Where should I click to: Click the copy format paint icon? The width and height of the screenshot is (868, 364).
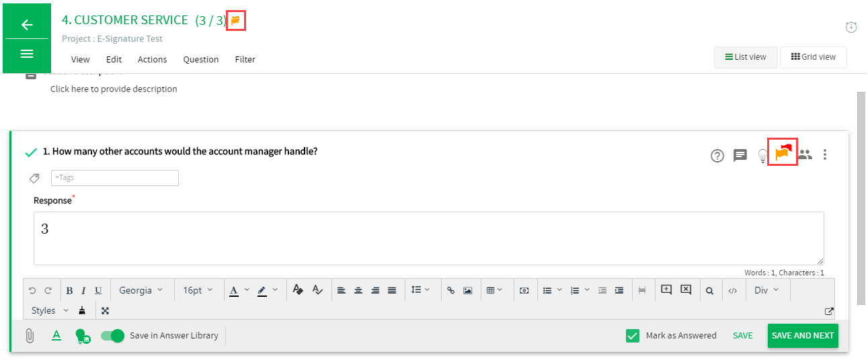coord(298,290)
